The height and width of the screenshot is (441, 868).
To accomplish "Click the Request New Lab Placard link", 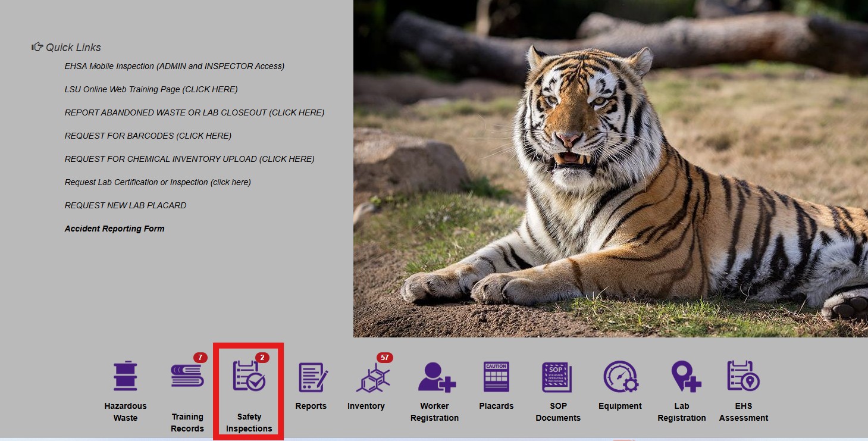I will pyautogui.click(x=126, y=205).
